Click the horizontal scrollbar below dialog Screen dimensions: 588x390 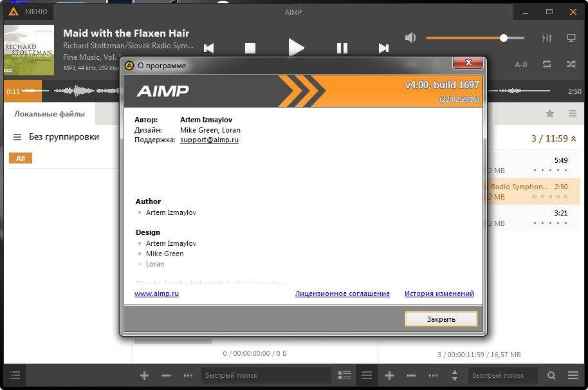point(172,341)
